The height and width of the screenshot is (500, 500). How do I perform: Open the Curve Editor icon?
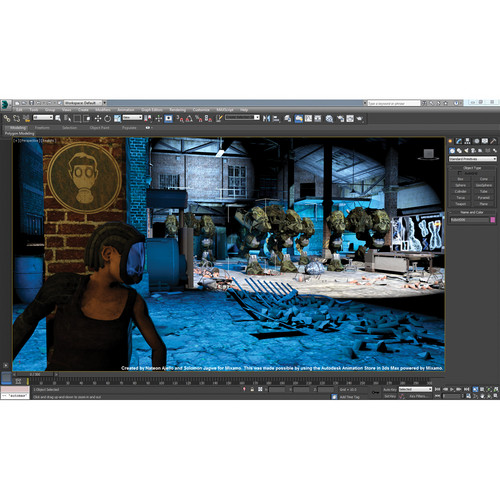[x=308, y=118]
